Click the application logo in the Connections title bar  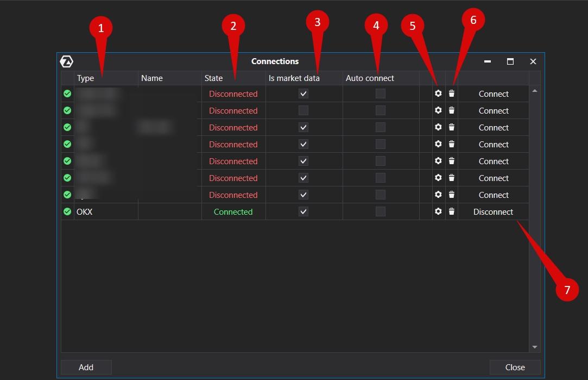pyautogui.click(x=67, y=61)
